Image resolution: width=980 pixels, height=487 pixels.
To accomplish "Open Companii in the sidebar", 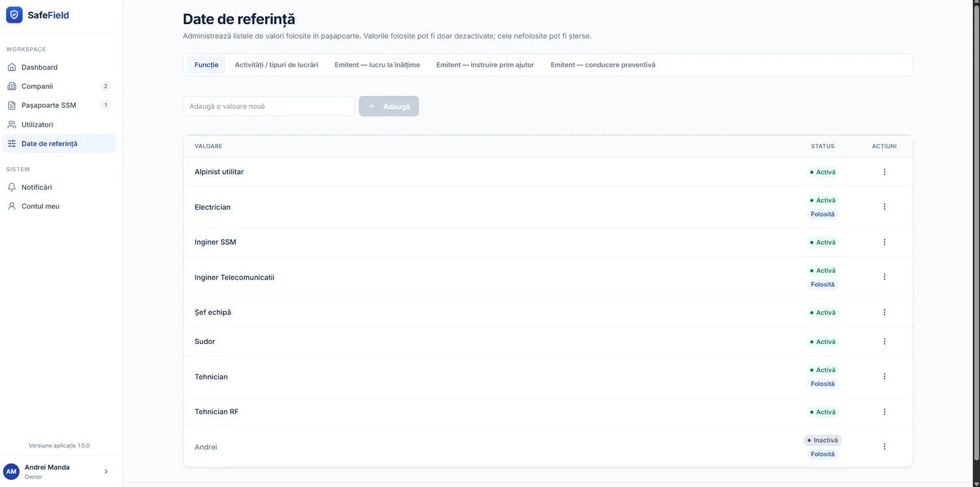I will pyautogui.click(x=59, y=86).
